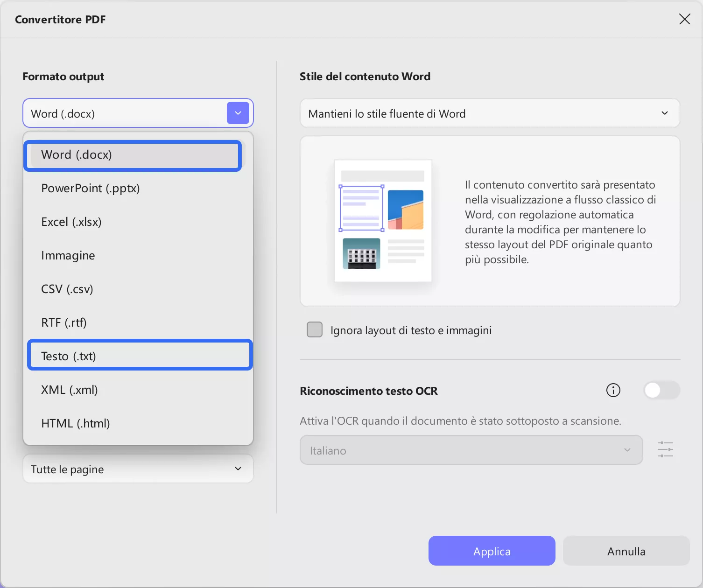The height and width of the screenshot is (588, 703).
Task: Click the purple format dropdown chevron
Action: pos(238,113)
